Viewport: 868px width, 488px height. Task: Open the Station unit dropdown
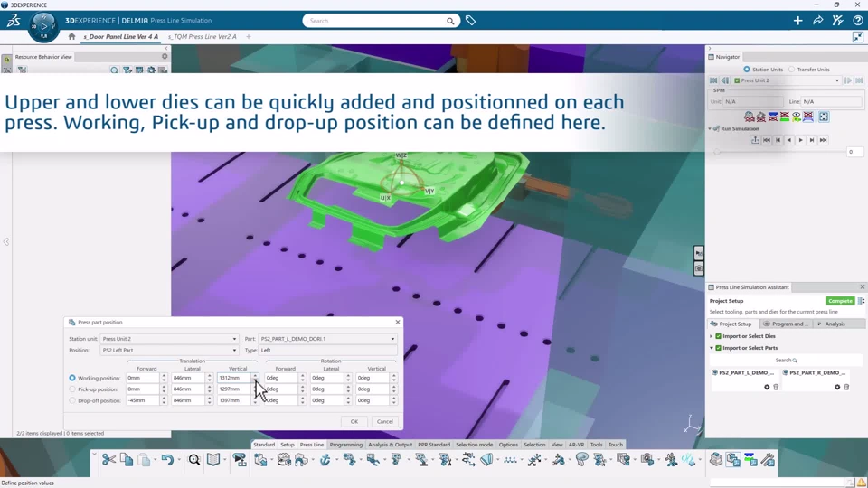(169, 339)
